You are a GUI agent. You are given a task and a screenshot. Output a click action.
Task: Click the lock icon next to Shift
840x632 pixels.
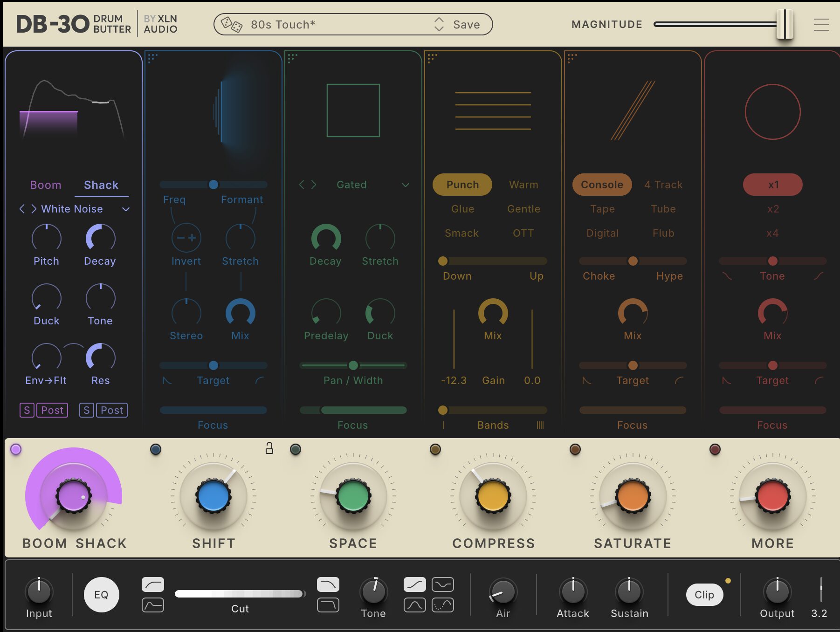tap(269, 448)
